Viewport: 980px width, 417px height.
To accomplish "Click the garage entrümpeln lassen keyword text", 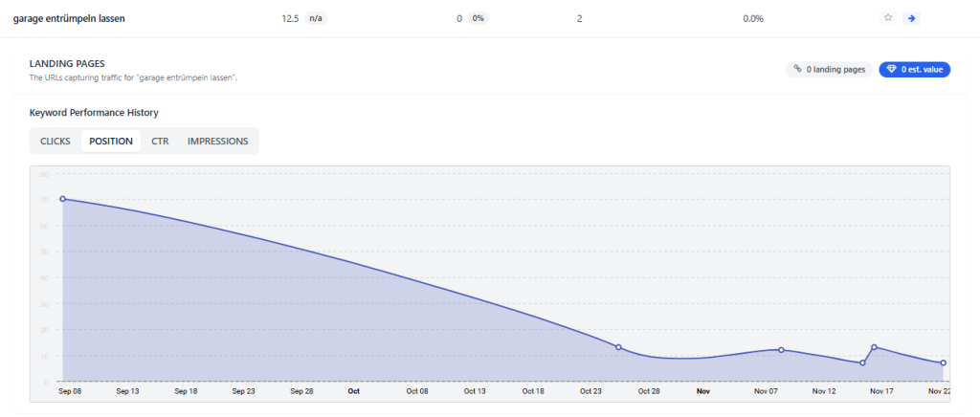I will click(69, 18).
